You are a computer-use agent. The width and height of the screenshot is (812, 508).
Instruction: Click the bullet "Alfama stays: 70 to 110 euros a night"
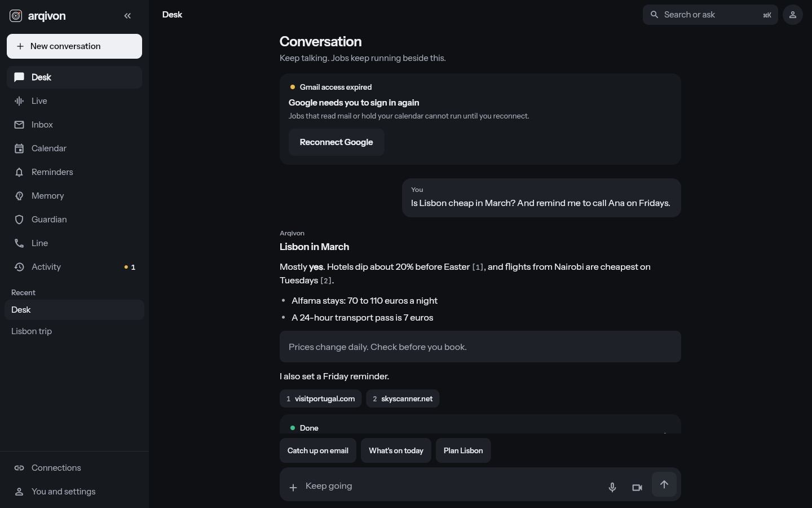365,301
